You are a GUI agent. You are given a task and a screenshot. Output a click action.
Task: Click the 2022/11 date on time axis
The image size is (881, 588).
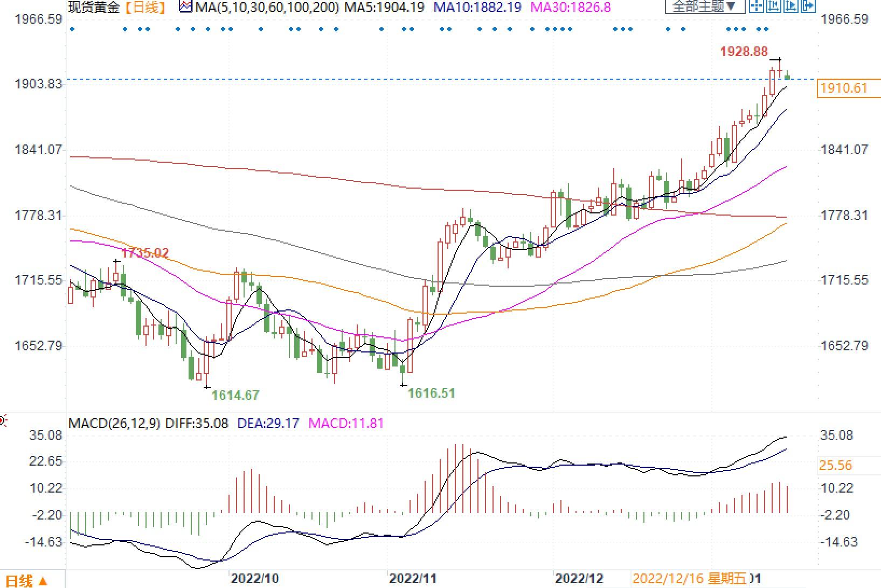(x=412, y=579)
